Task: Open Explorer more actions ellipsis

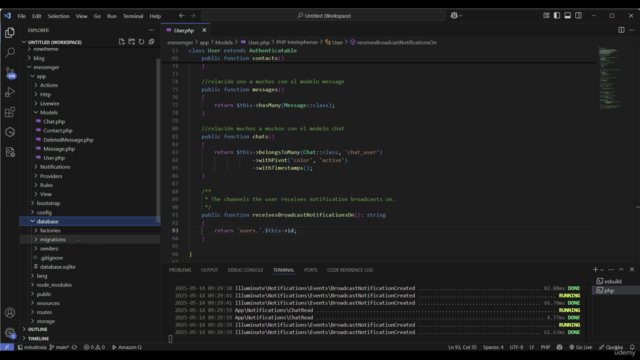Action: [x=151, y=30]
